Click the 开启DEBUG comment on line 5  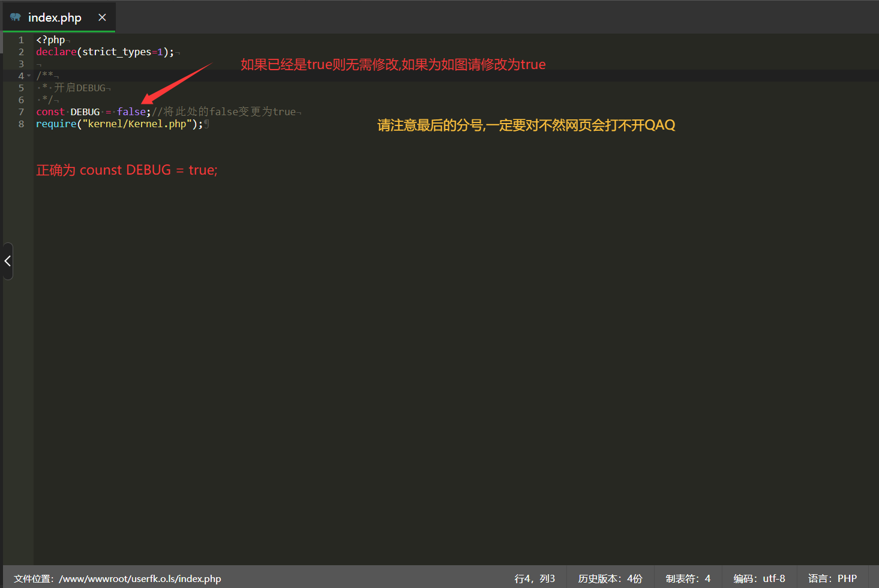[80, 88]
